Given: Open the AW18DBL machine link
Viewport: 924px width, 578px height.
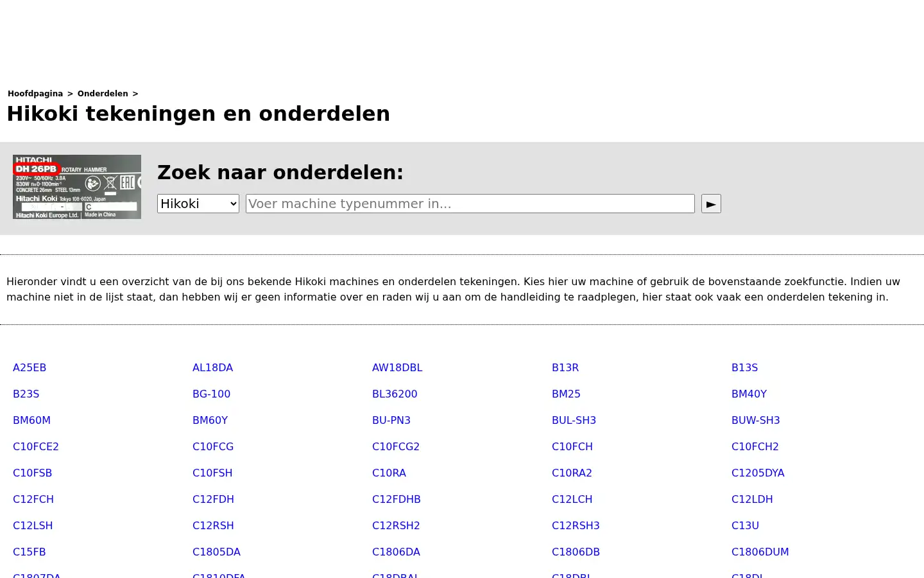Looking at the screenshot, I should (397, 368).
